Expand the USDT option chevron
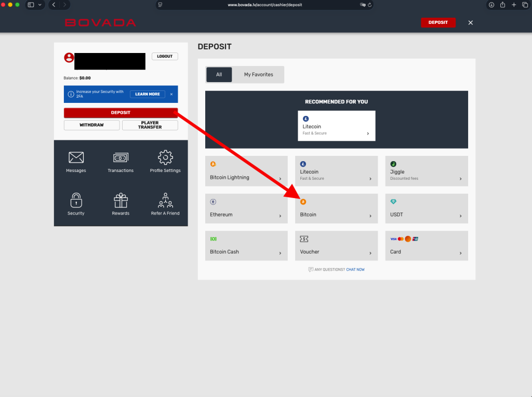Viewport: 532px width, 397px height. (460, 216)
